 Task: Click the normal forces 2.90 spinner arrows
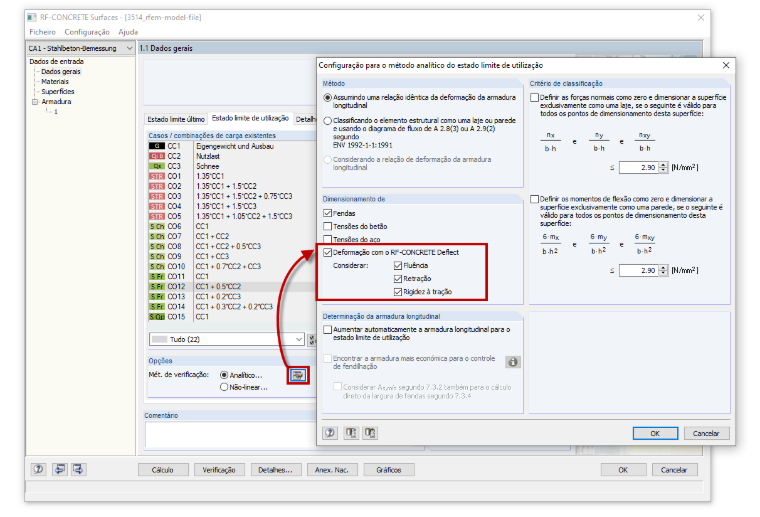(x=664, y=168)
